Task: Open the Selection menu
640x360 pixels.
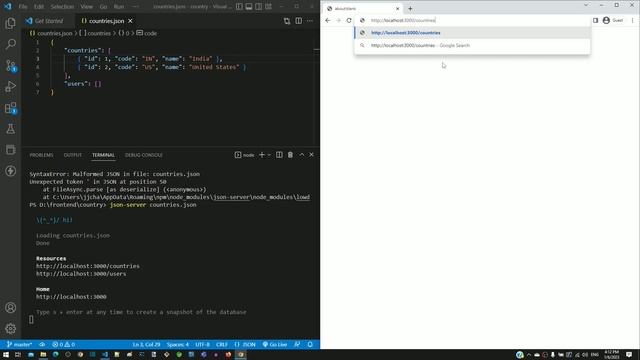Action: [62, 7]
